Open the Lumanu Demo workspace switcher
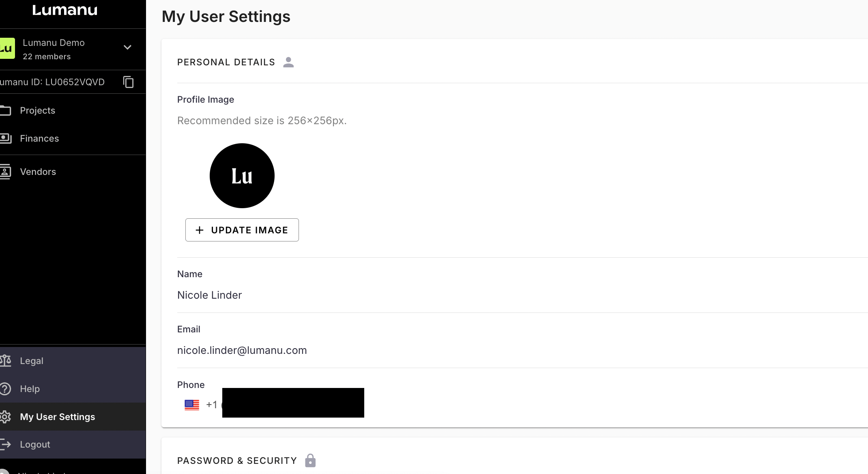Screen dimensions: 868x474 pyautogui.click(x=54, y=49)
